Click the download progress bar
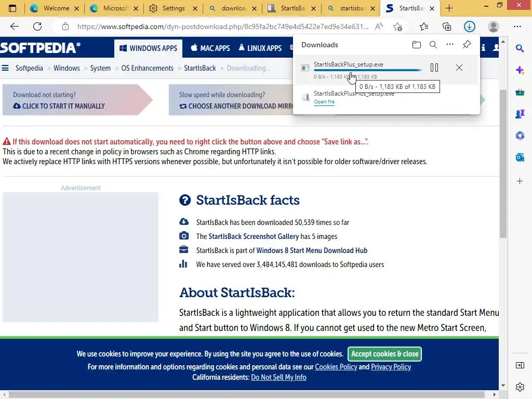 (368, 70)
